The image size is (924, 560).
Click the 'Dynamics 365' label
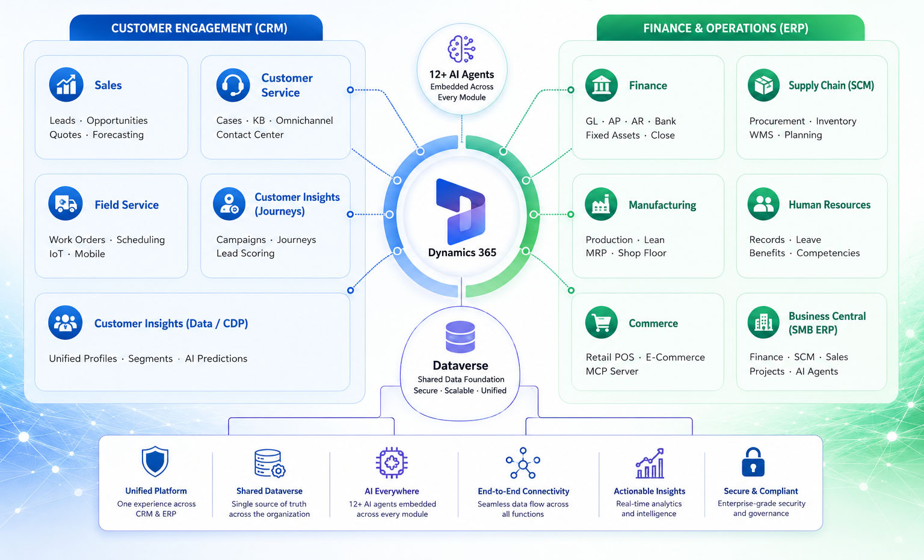[462, 253]
